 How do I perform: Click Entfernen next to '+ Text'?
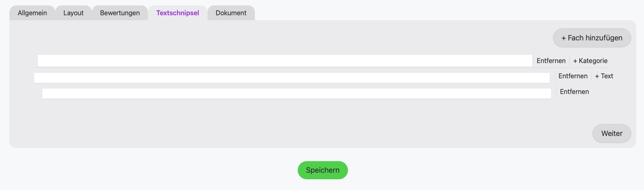coord(573,76)
